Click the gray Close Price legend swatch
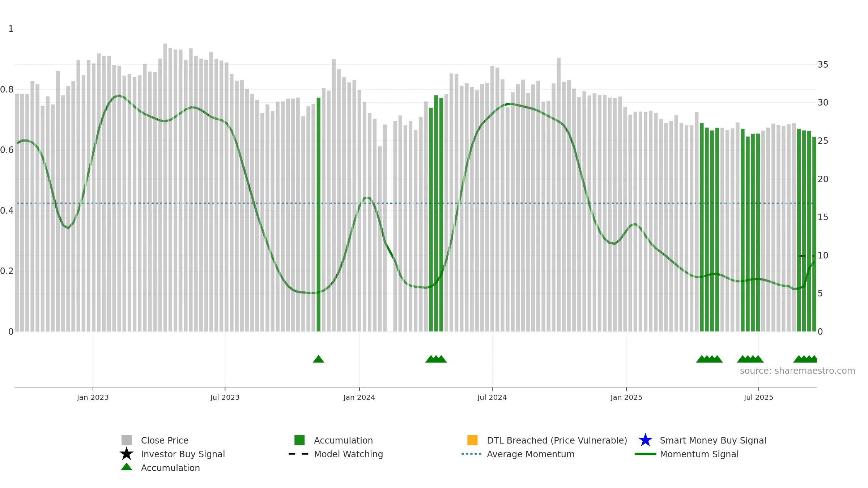 [127, 440]
